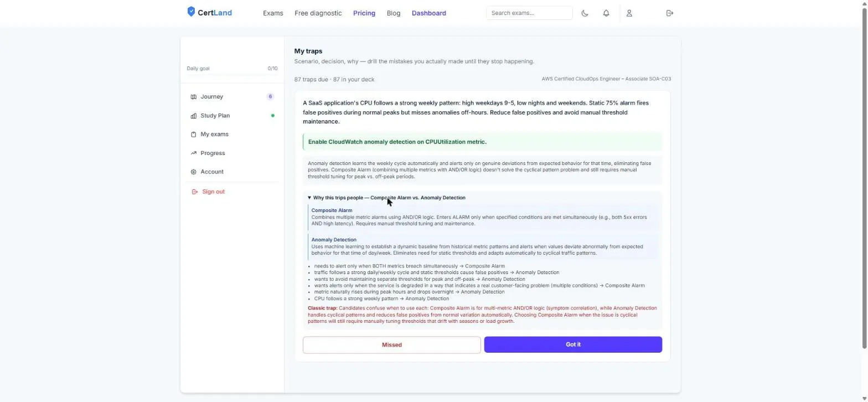
Task: Click the My exams clipboard icon
Action: point(193,135)
